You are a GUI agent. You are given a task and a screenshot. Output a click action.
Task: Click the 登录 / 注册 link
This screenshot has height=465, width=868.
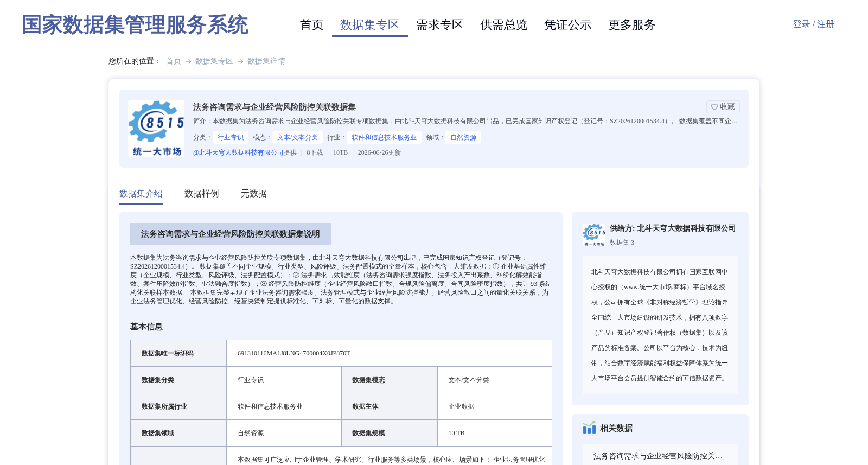813,24
